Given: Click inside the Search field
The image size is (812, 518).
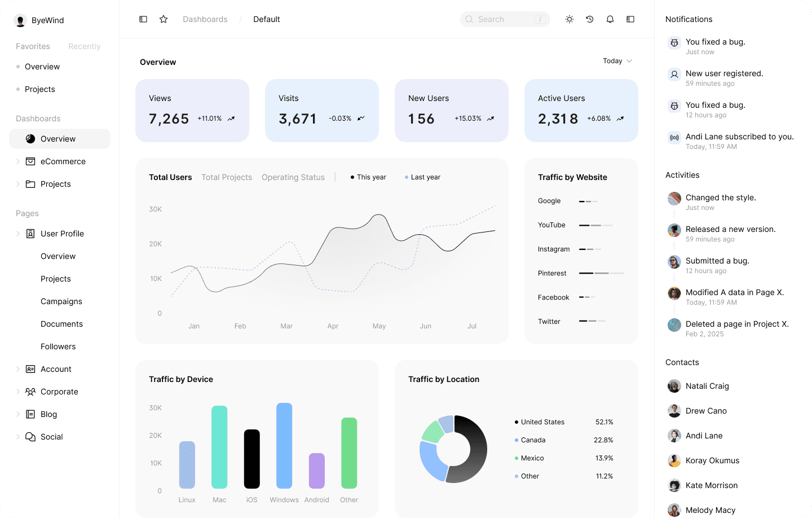Looking at the screenshot, I should pyautogui.click(x=505, y=19).
